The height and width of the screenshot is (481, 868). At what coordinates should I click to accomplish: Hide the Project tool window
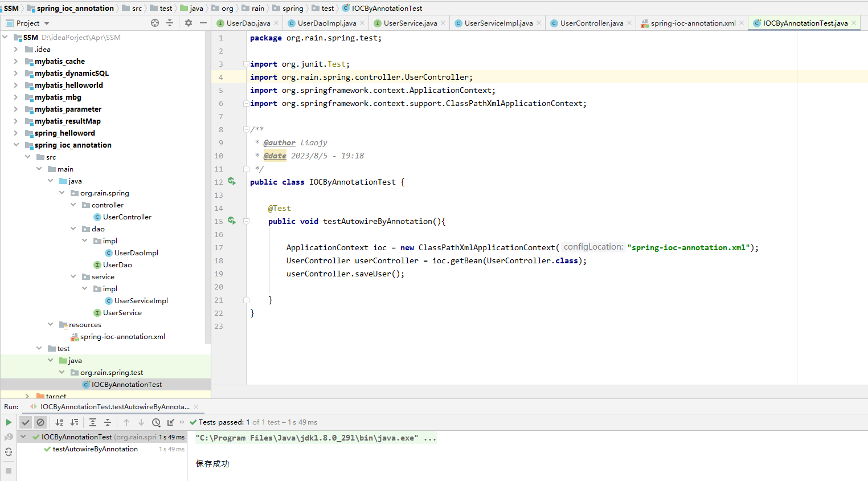(203, 23)
